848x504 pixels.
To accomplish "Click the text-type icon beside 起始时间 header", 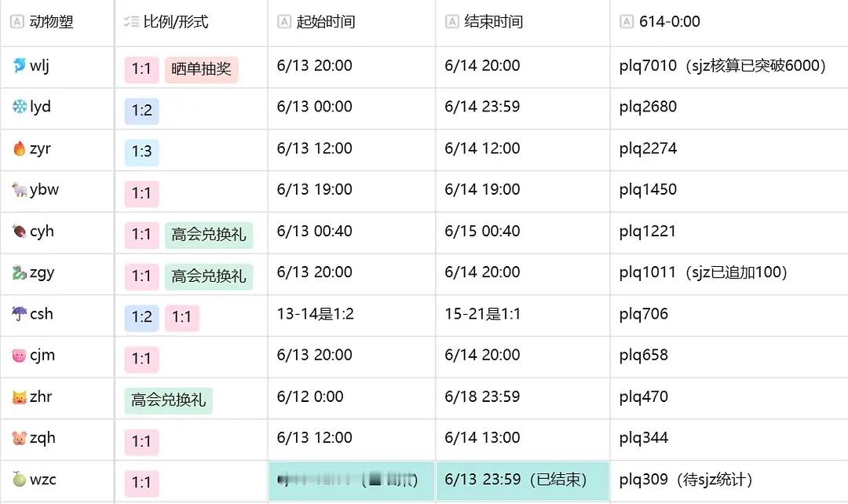I will 284,22.
